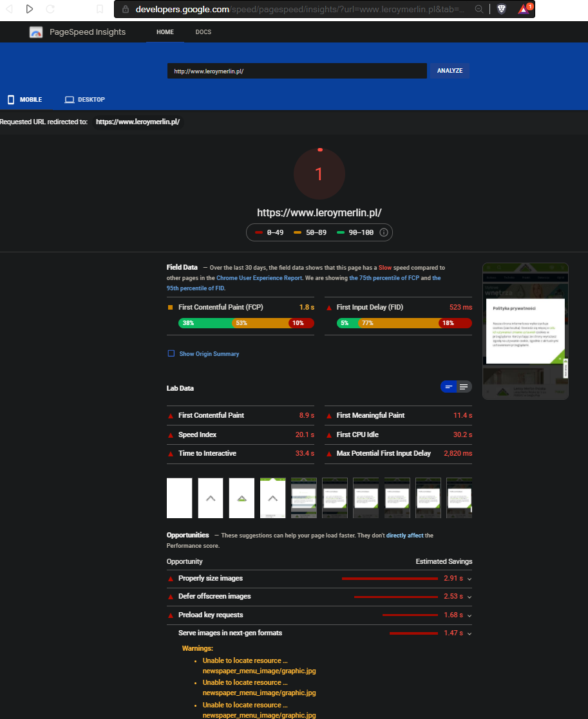The image size is (588, 719).
Task: Expand the Defer offscreen images opportunity
Action: pyautogui.click(x=469, y=597)
